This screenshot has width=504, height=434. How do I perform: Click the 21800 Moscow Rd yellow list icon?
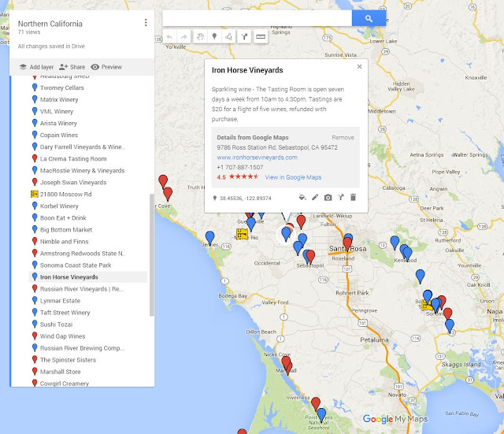click(x=35, y=195)
